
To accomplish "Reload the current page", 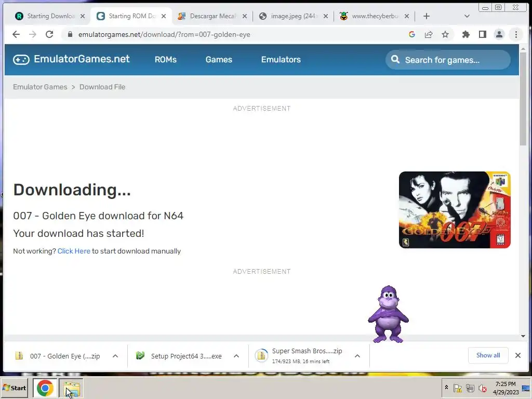I will [x=49, y=34].
